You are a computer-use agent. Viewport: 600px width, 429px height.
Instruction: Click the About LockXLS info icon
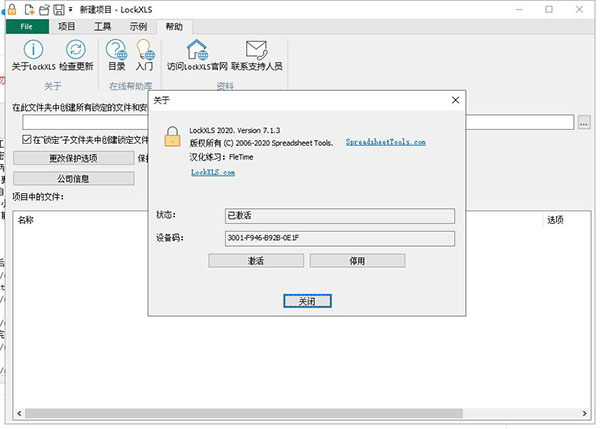pyautogui.click(x=32, y=48)
